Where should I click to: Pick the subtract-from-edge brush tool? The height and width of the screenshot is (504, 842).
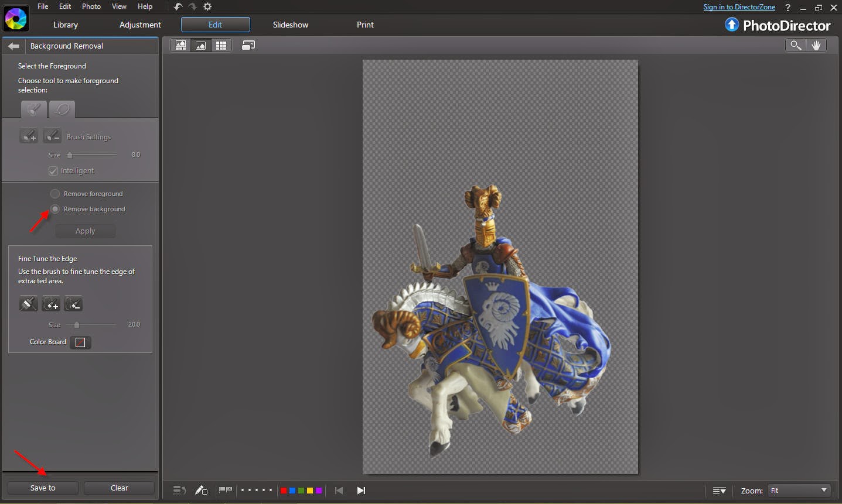pyautogui.click(x=73, y=304)
